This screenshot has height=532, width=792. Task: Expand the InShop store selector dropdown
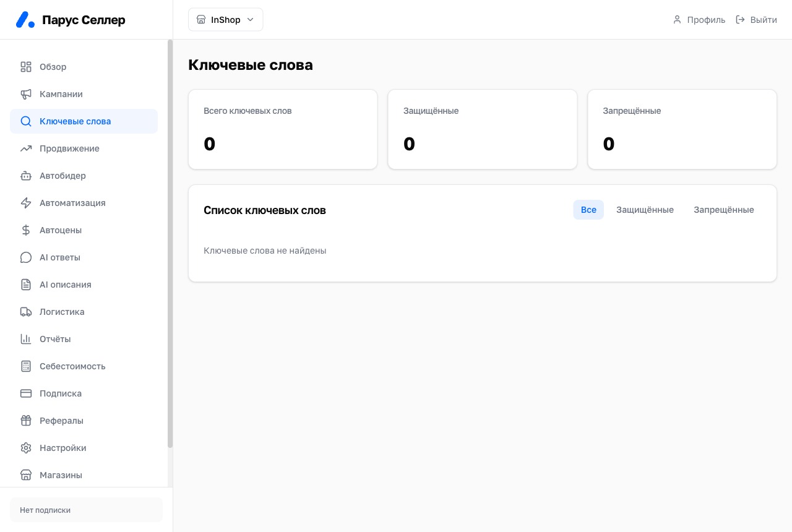click(x=226, y=20)
